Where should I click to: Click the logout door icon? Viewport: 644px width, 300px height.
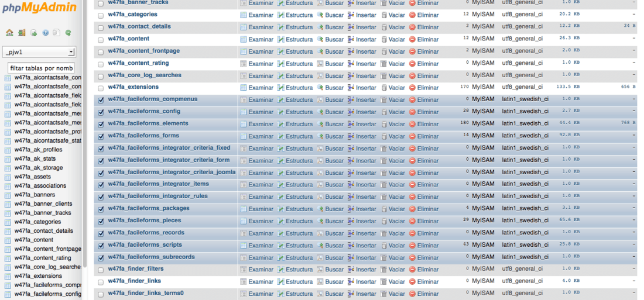pos(21,33)
